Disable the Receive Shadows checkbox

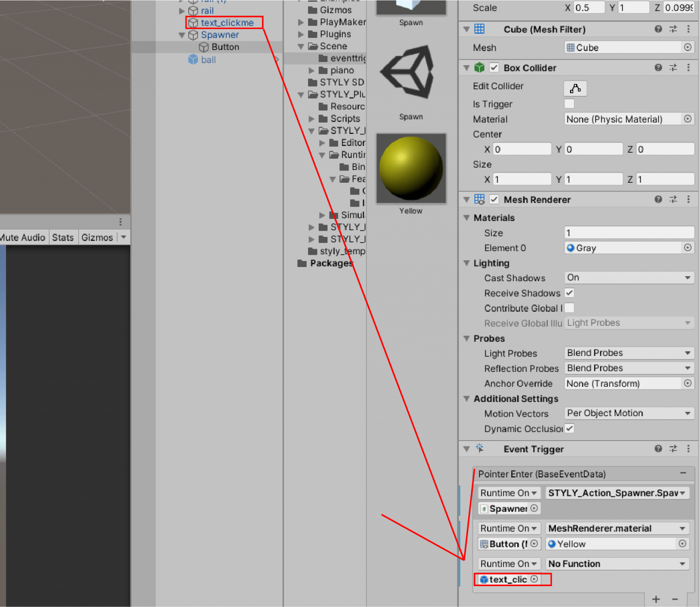pos(569,293)
